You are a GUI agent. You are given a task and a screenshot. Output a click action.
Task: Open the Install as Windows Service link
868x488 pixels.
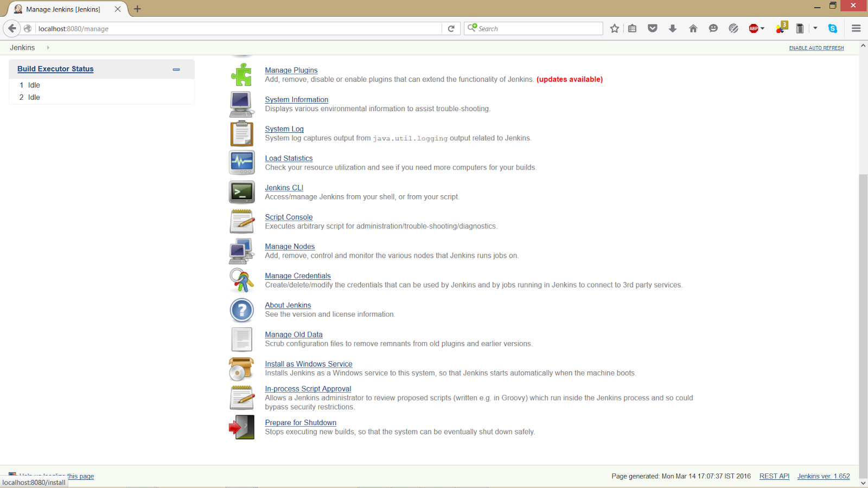pos(308,364)
